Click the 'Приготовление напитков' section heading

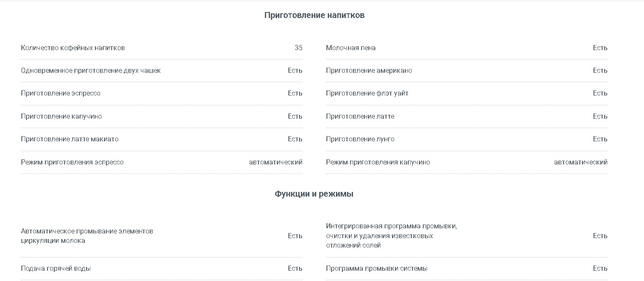click(x=314, y=15)
